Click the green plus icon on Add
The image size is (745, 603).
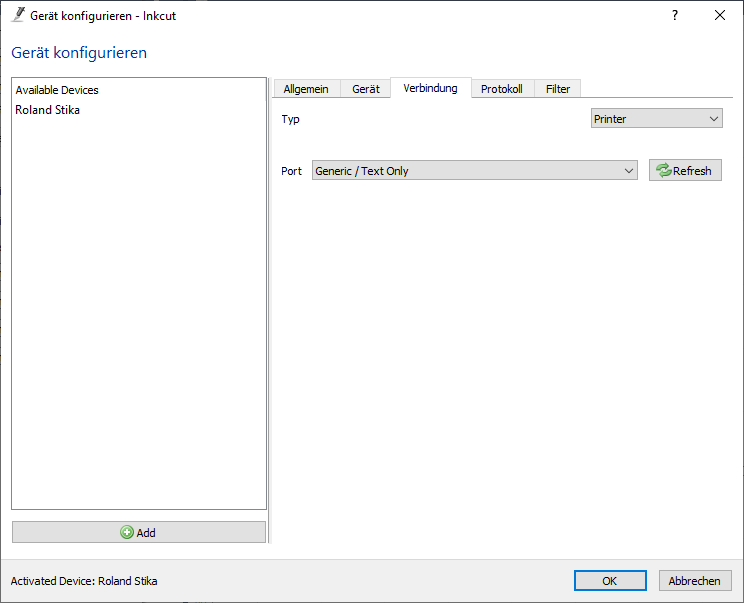click(127, 533)
